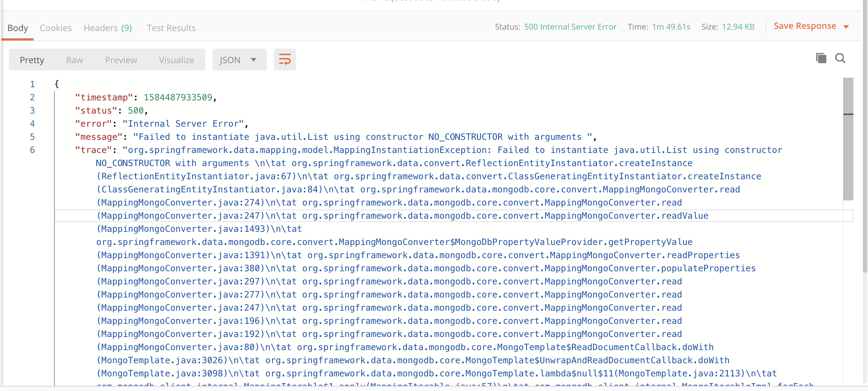
Task: Expand the Save Response dropdown arrow
Action: pyautogui.click(x=846, y=27)
